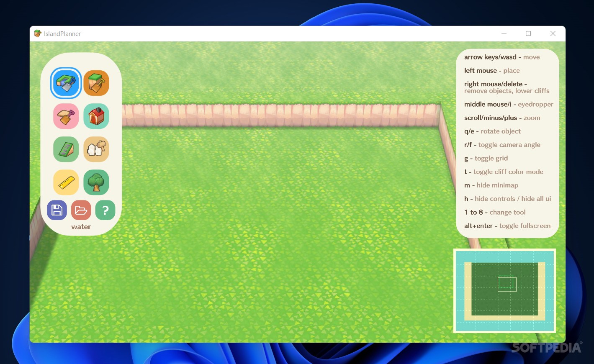The width and height of the screenshot is (594, 364).
Task: Select the cliff shovel tool
Action: point(96,83)
